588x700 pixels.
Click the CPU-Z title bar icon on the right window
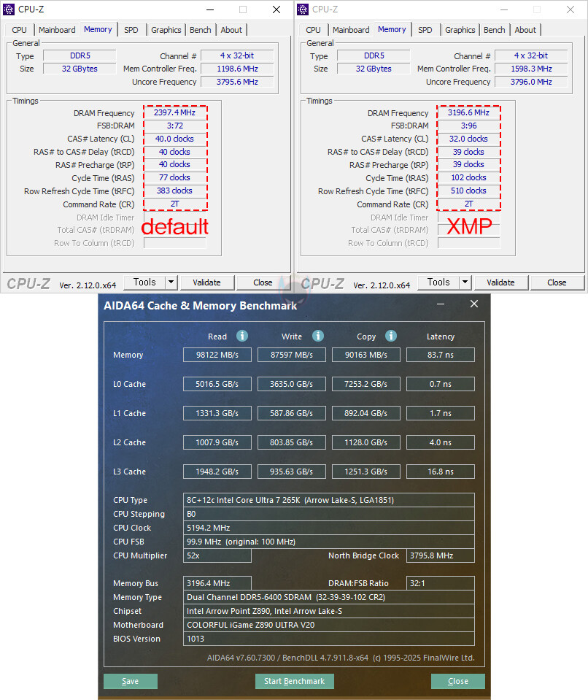(x=302, y=9)
